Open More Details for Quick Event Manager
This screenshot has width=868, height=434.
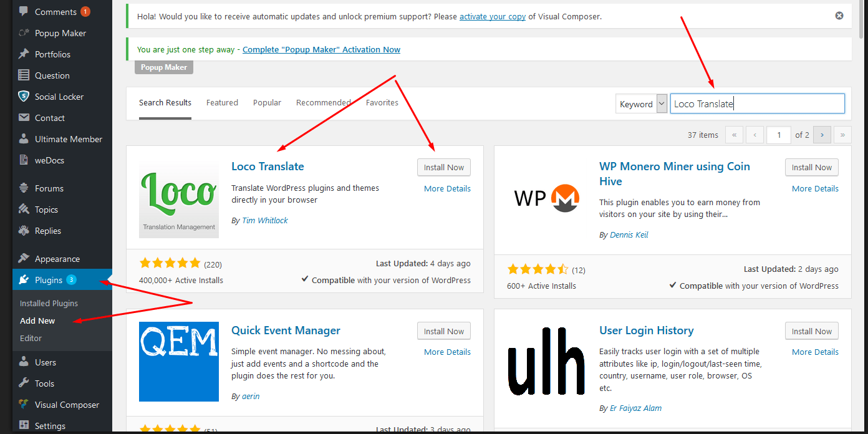(447, 352)
